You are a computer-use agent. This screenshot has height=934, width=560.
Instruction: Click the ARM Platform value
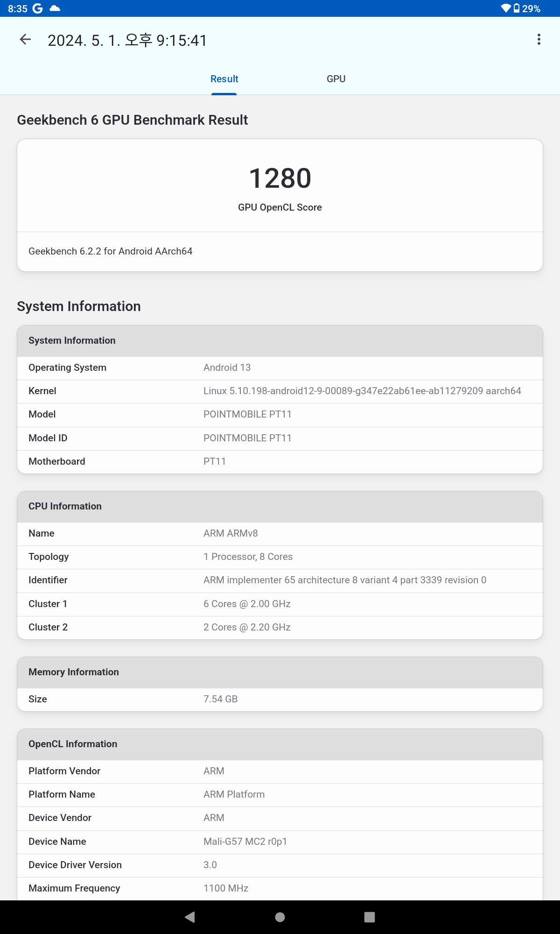(x=234, y=794)
